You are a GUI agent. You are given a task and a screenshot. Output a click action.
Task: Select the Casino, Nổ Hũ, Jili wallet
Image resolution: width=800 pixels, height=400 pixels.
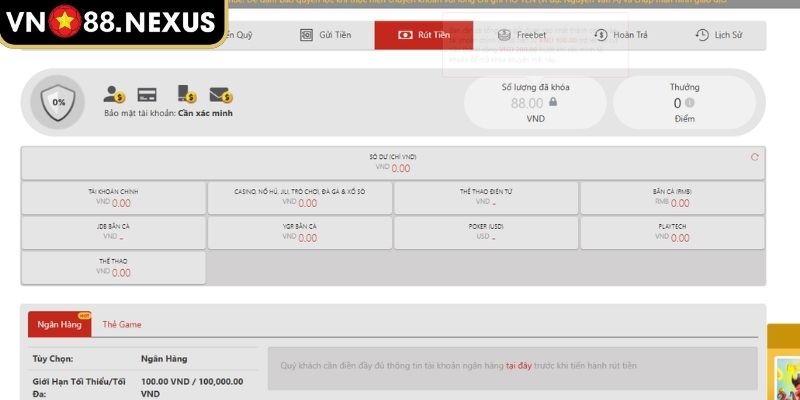(299, 198)
